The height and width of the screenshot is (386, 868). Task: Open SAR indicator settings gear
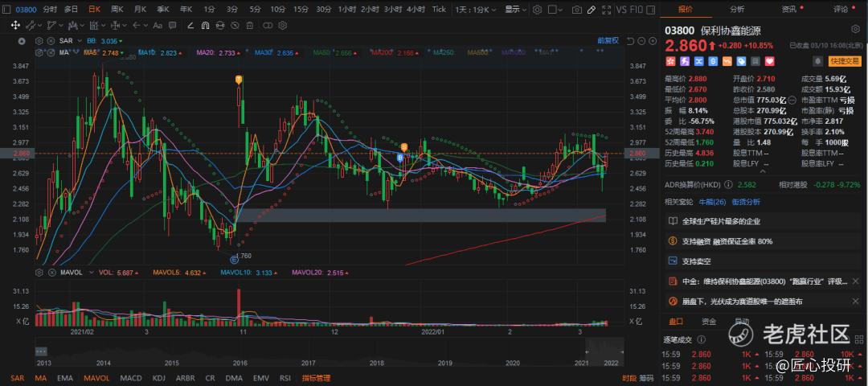39,41
